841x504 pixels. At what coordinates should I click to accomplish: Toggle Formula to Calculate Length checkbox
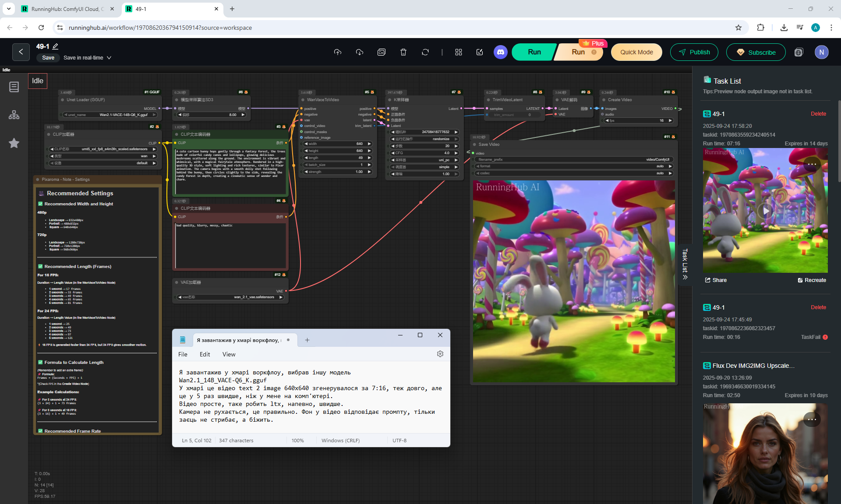pyautogui.click(x=40, y=363)
